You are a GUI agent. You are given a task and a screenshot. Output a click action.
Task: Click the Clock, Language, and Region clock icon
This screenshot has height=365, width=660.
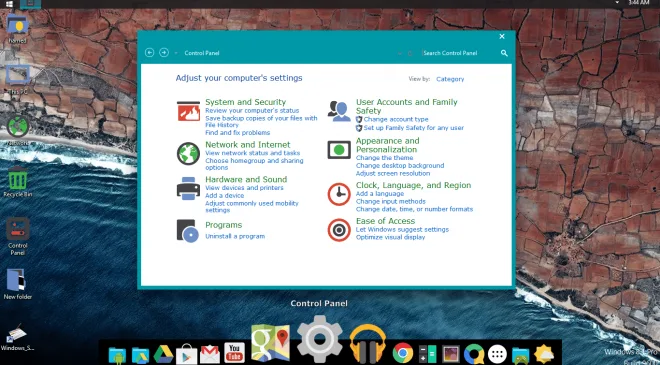coord(339,194)
